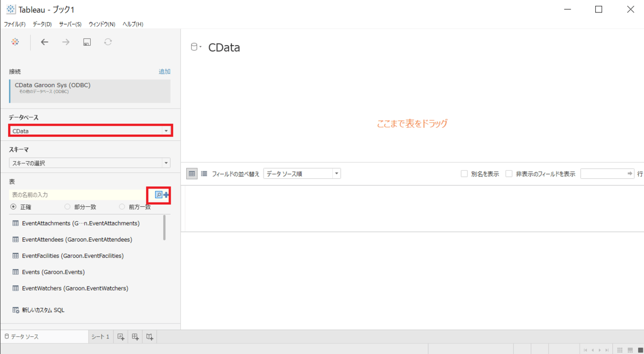Click the Tableau start page icon
Image resolution: width=644 pixels, height=354 pixels.
(16, 42)
